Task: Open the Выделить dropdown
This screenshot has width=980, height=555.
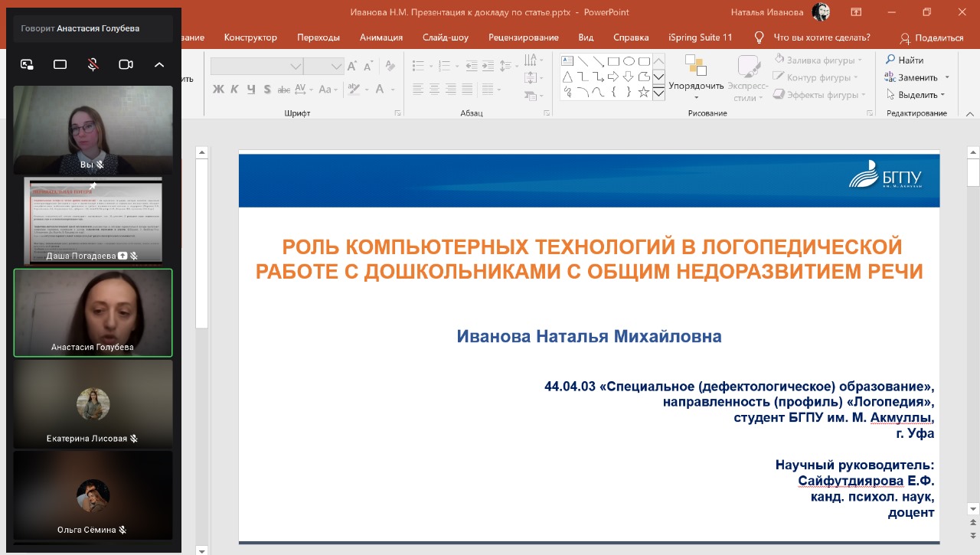Action: pyautogui.click(x=916, y=95)
